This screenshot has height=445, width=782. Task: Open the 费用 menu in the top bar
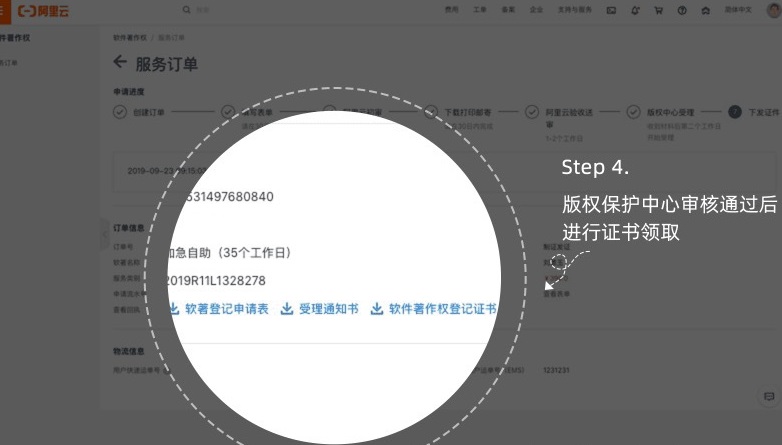[451, 9]
